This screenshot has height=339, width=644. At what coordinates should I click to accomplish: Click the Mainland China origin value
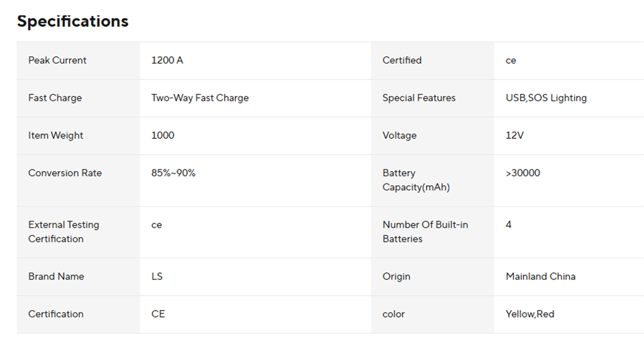point(540,276)
